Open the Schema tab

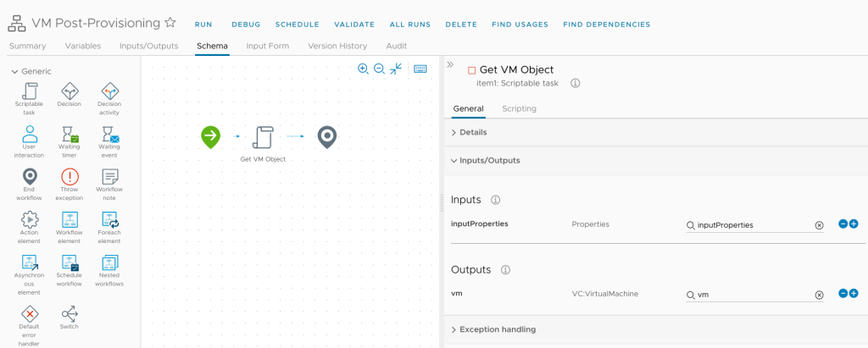tap(212, 46)
